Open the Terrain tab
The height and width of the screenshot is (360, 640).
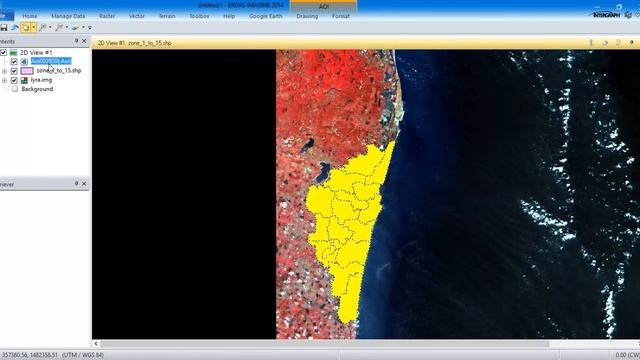pyautogui.click(x=167, y=16)
